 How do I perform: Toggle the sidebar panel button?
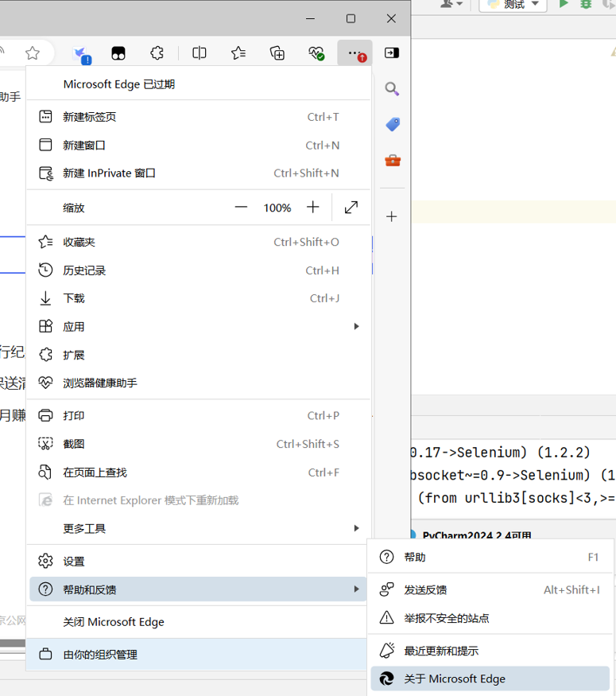point(392,53)
